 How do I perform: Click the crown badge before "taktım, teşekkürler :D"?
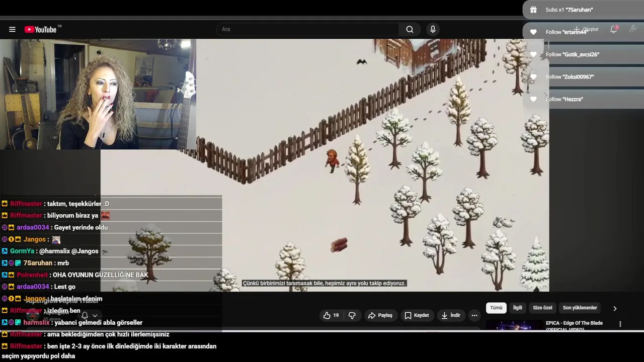(5, 204)
